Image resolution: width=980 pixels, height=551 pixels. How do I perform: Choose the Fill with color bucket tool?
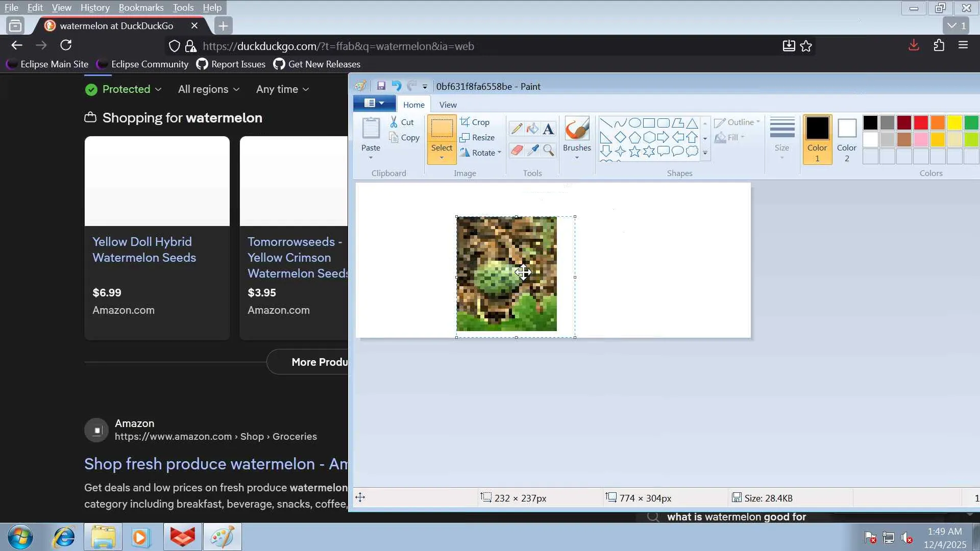coord(532,129)
